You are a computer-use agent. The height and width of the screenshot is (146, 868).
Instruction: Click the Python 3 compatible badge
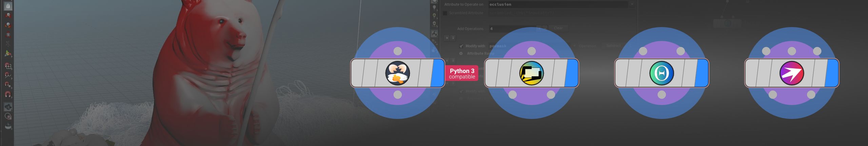click(462, 73)
